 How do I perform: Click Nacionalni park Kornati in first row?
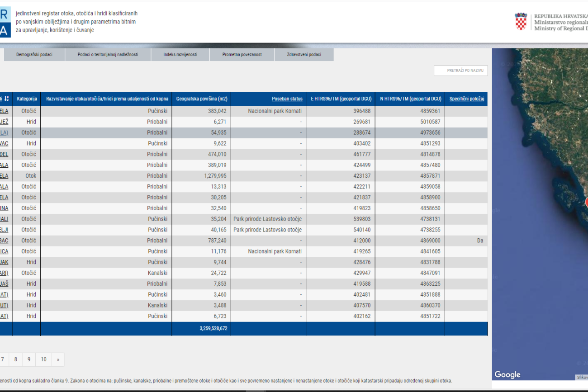[x=275, y=111]
